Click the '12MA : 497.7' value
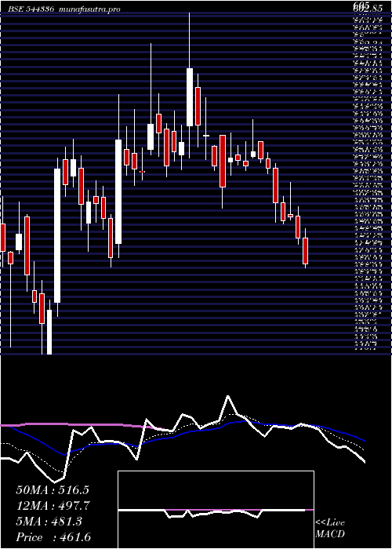 (x=53, y=506)
